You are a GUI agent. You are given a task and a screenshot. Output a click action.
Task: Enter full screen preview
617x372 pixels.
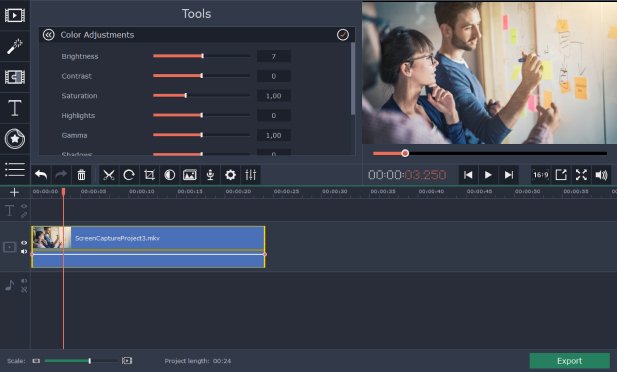click(x=581, y=175)
